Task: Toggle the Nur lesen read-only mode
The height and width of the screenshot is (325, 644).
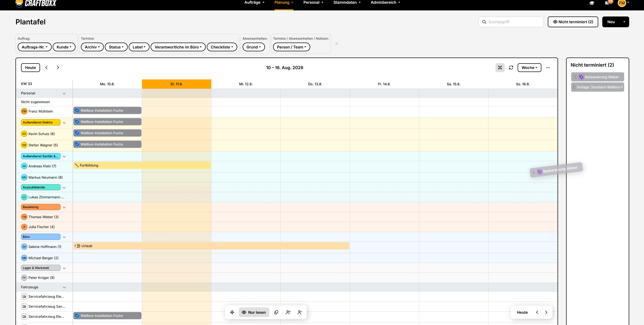Action: click(x=254, y=312)
